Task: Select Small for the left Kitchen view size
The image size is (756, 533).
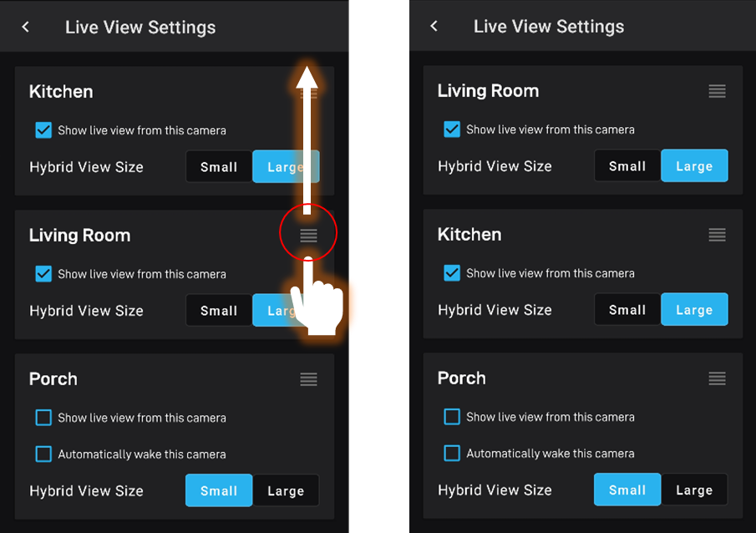Action: (219, 167)
